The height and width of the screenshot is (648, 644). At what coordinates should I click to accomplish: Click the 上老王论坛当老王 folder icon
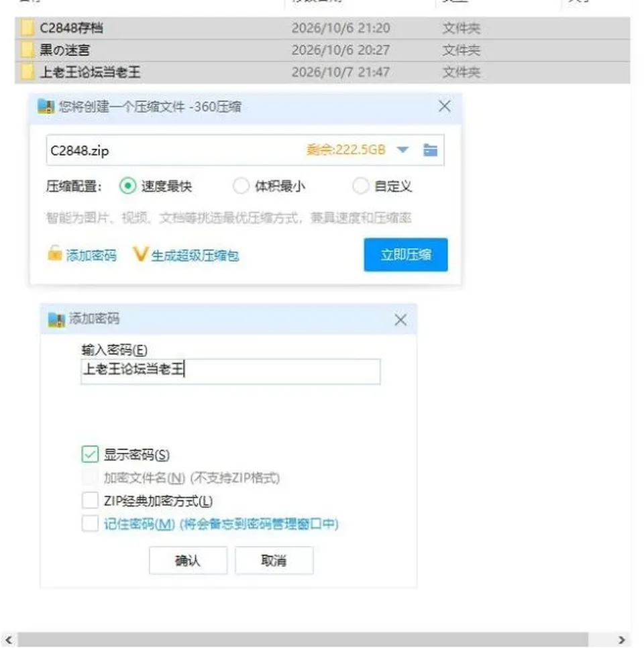(28, 72)
